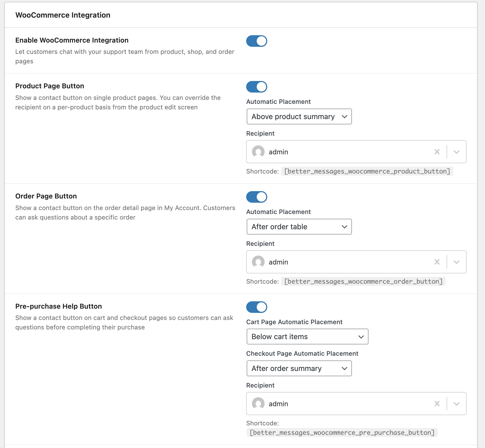Disable Enable WooCommerce Integration toggle
This screenshot has width=485, height=448.
[x=256, y=41]
